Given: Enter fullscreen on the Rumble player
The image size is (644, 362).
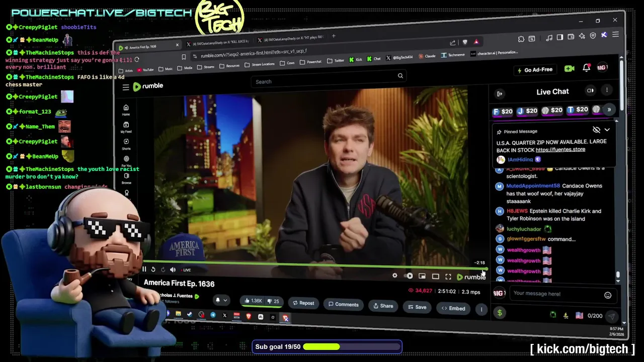Looking at the screenshot, I should click(448, 277).
